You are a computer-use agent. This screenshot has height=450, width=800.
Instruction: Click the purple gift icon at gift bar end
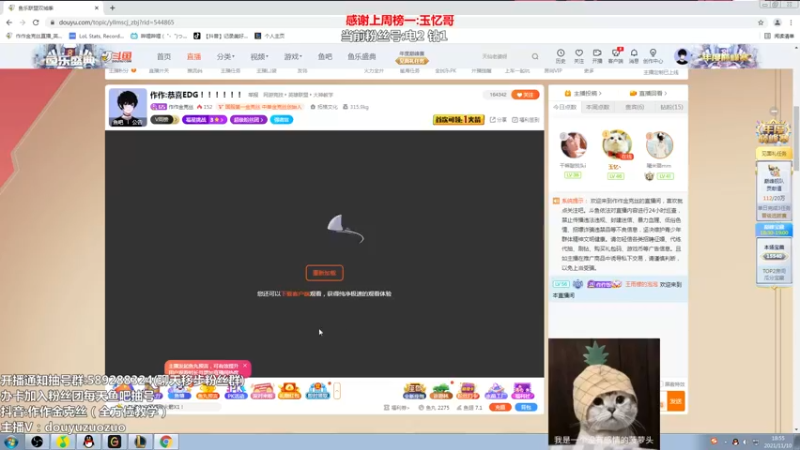[522, 391]
